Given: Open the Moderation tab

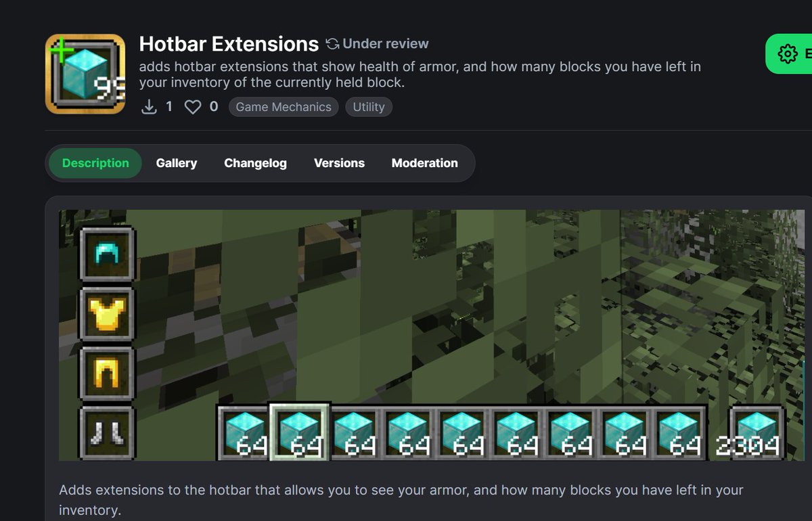Looking at the screenshot, I should tap(425, 163).
